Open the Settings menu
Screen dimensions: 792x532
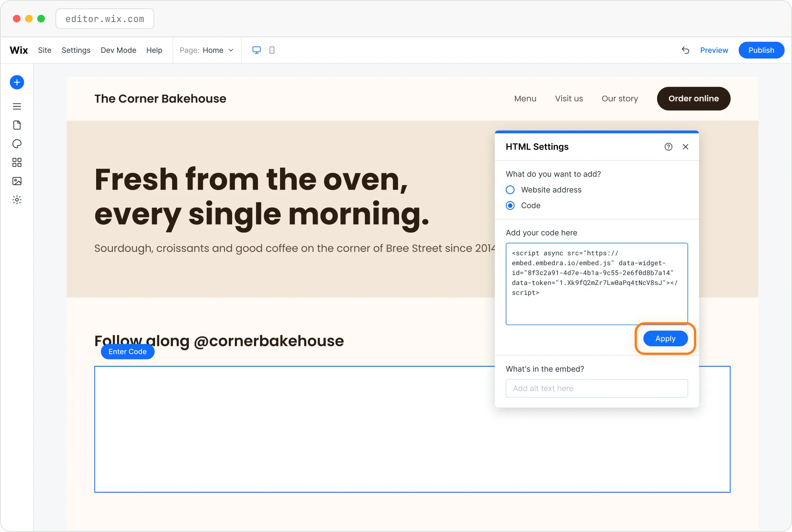(76, 50)
